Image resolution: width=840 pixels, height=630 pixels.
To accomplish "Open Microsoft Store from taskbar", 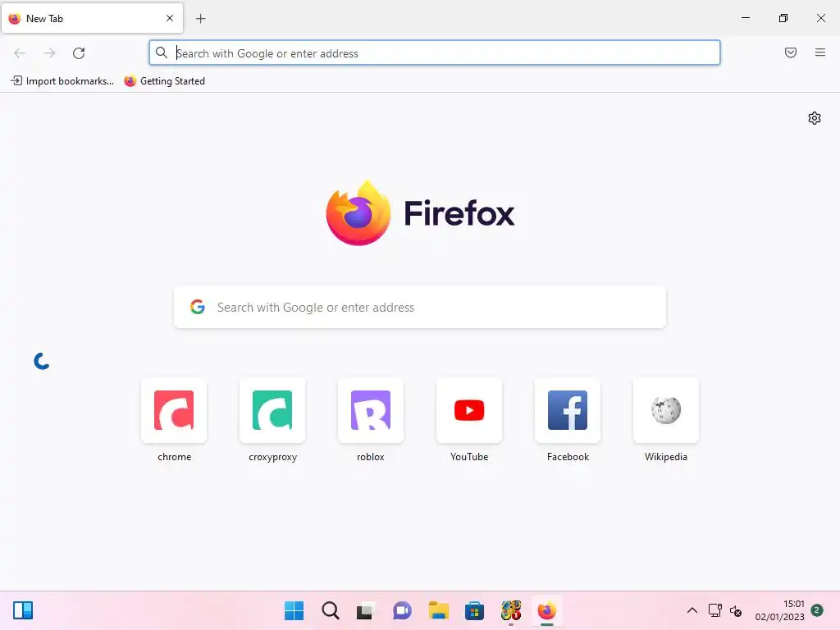I will coord(474,610).
